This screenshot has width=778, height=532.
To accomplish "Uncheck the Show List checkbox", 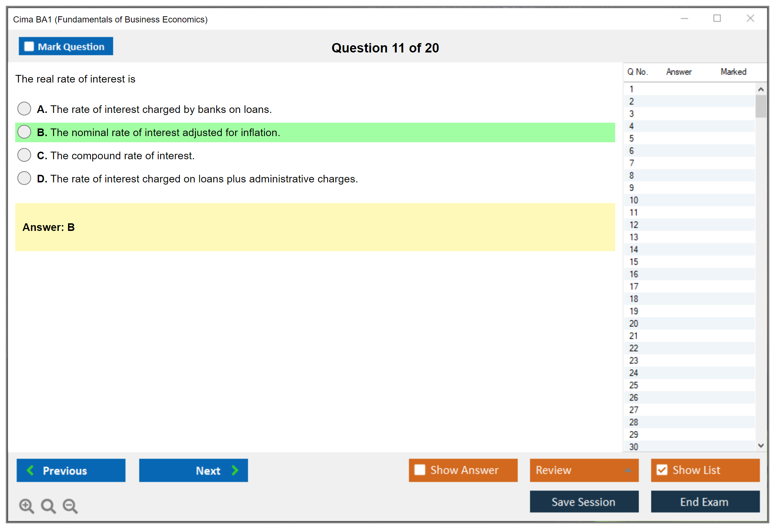I will [662, 470].
